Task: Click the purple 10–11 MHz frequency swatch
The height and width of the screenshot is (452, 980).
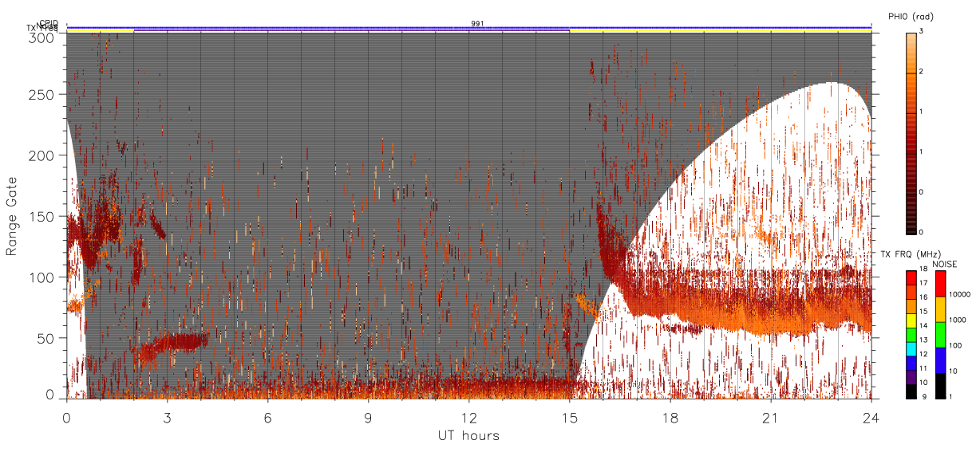Action: (911, 378)
